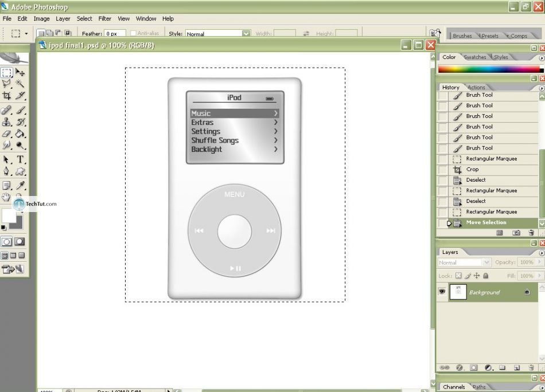This screenshot has height=392, width=545.
Task: Hide the Background layer eye icon
Action: (x=442, y=291)
